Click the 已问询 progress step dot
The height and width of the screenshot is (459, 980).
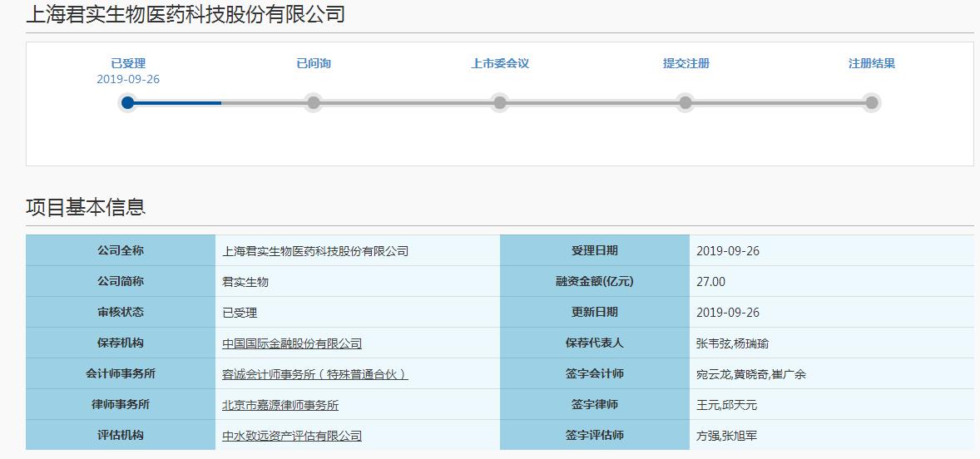coord(314,102)
